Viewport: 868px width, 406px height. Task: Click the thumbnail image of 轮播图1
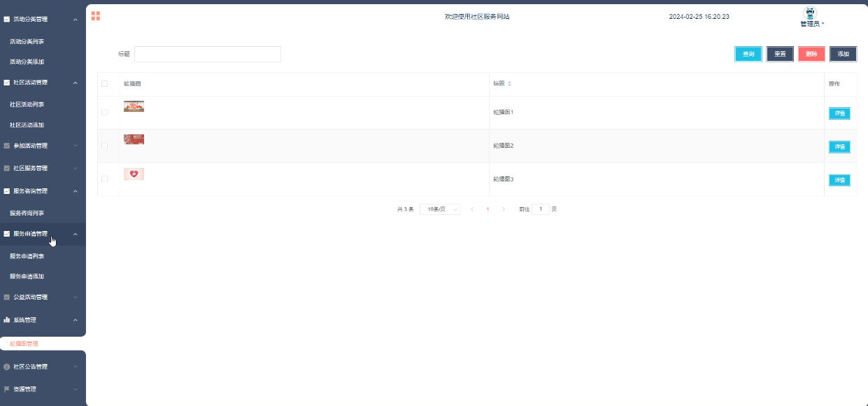point(134,106)
